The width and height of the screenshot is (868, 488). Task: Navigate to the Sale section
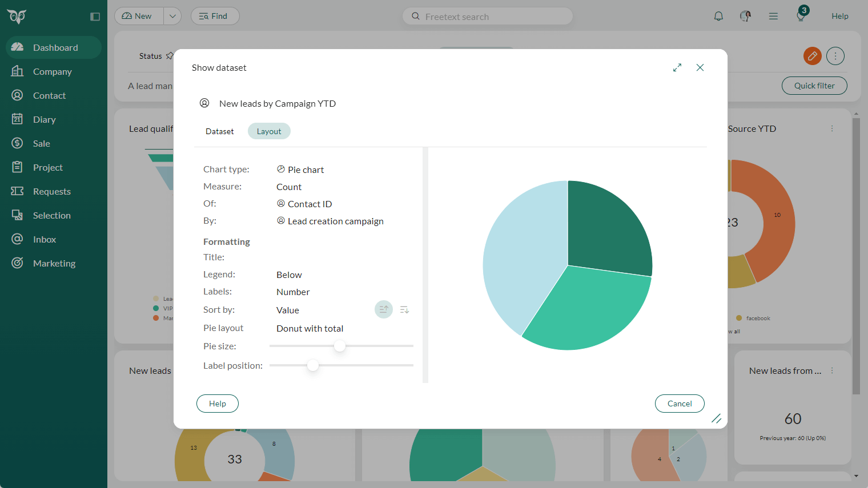tap(42, 143)
